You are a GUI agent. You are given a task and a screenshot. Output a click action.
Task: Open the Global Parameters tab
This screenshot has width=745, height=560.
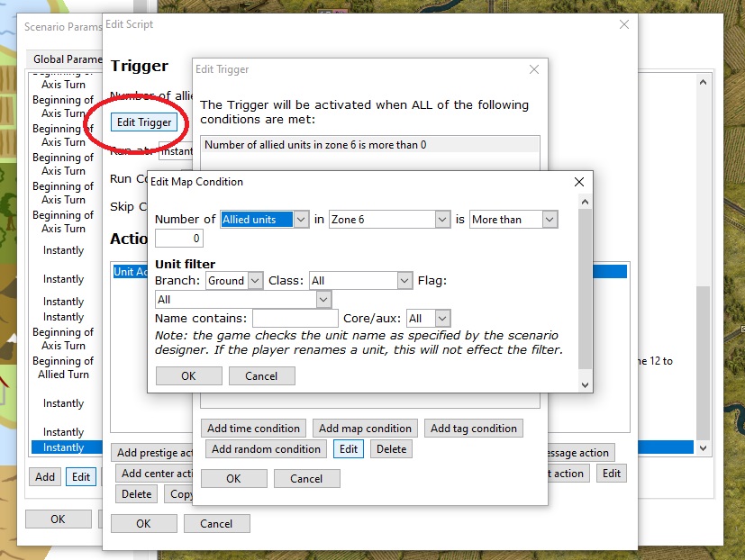(65, 59)
